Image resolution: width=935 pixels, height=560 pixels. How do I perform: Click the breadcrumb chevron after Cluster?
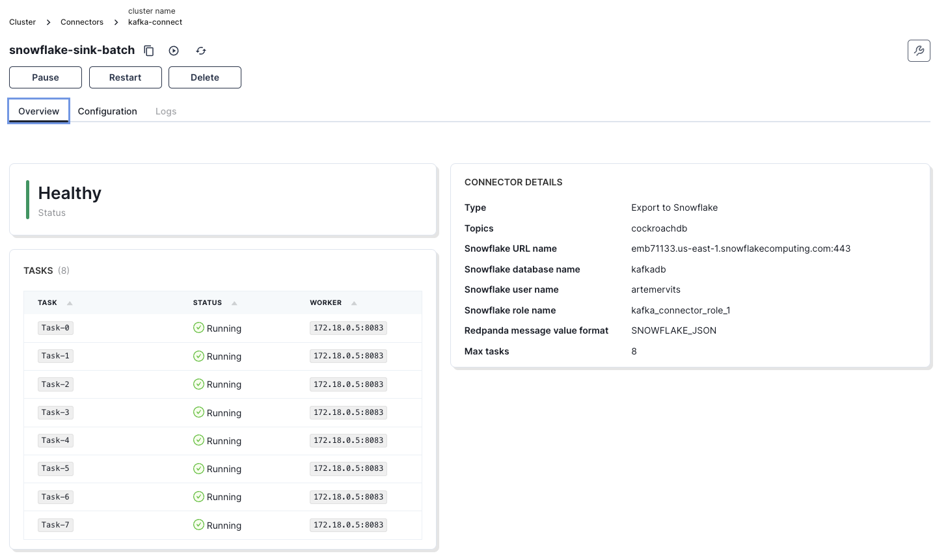[x=48, y=22]
